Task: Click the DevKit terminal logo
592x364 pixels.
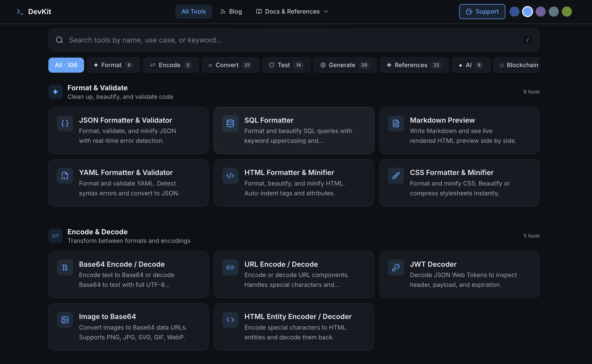Action: (20, 11)
